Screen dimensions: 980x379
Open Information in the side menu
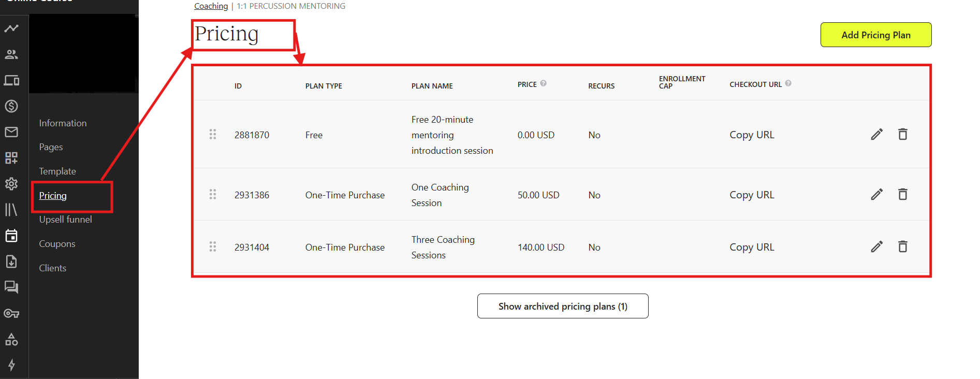[x=63, y=123]
